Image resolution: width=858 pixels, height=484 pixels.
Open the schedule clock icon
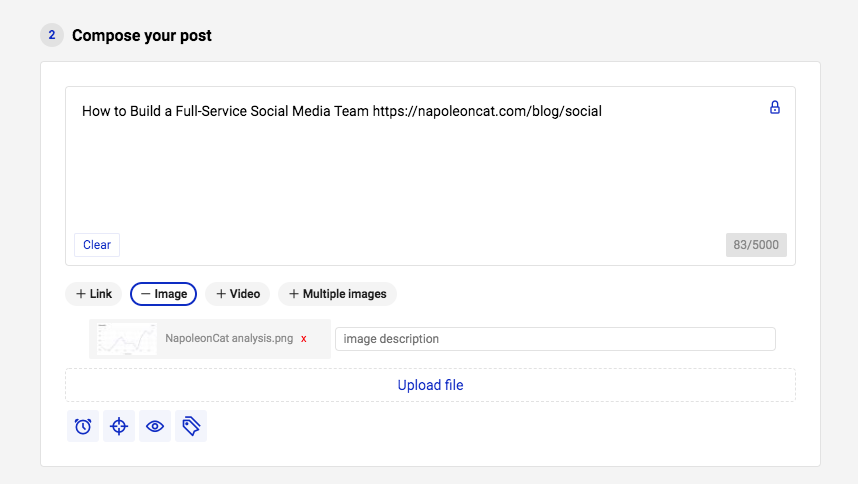83,426
